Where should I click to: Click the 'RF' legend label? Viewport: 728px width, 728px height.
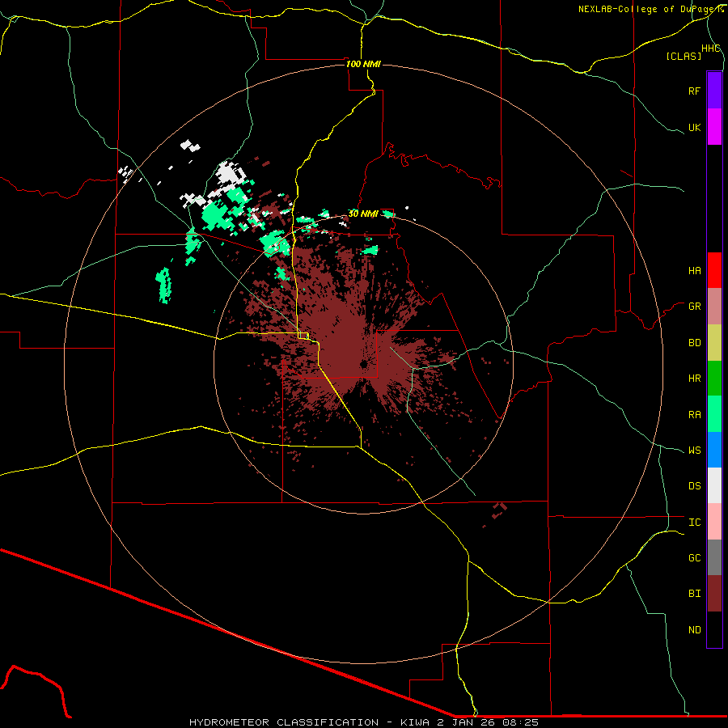click(694, 91)
